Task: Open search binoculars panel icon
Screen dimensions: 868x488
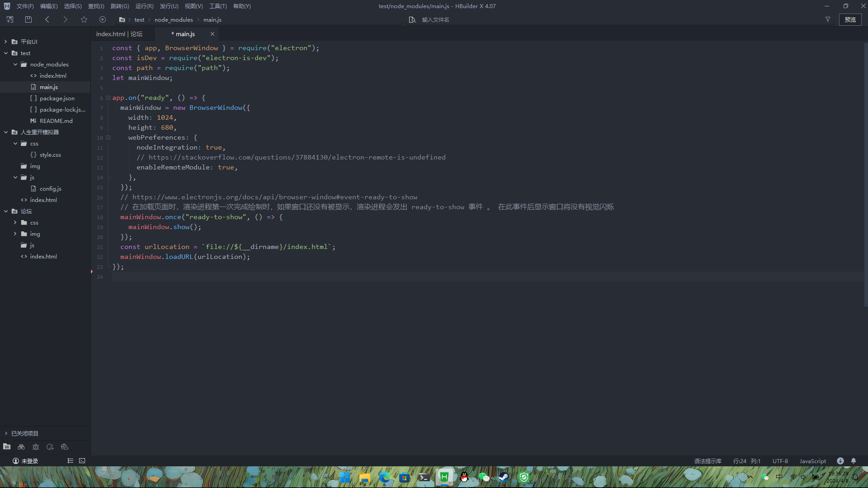Action: click(x=21, y=446)
